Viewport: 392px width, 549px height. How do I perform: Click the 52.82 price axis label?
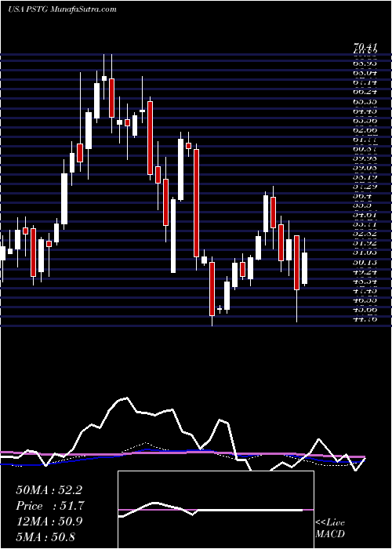coord(365,235)
